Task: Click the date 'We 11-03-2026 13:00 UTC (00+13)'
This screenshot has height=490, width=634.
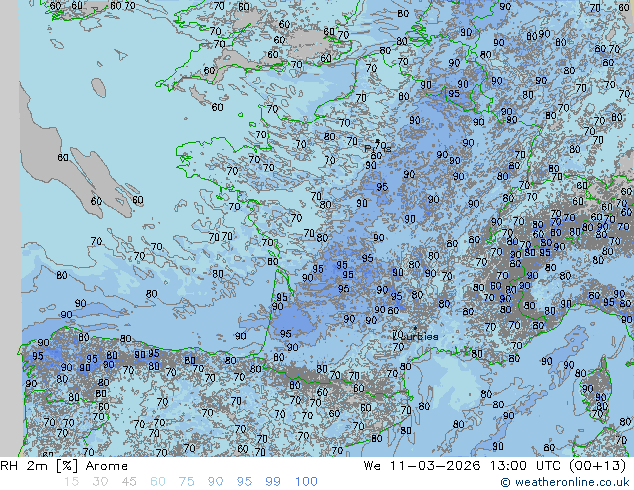Action: tap(495, 466)
